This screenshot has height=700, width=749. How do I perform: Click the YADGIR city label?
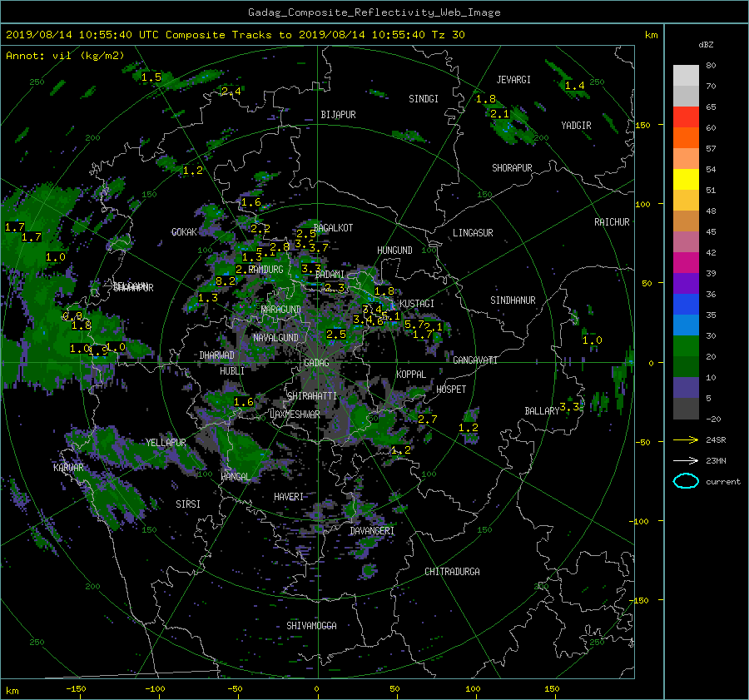(576, 126)
